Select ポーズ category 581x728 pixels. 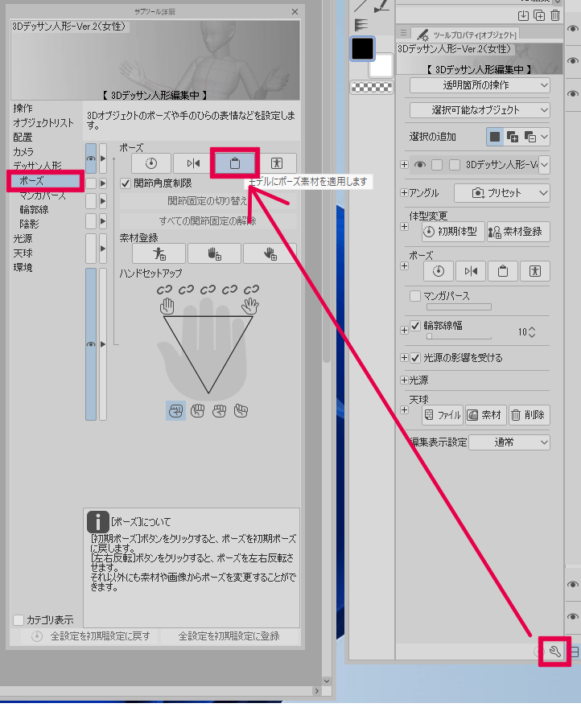[46, 181]
